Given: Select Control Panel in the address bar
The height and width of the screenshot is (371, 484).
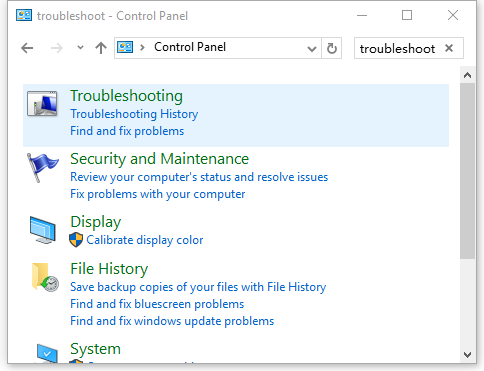Looking at the screenshot, I should click(190, 47).
